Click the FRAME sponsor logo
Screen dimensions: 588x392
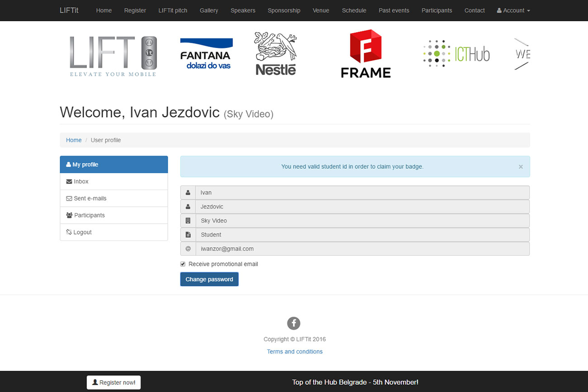[x=365, y=53]
